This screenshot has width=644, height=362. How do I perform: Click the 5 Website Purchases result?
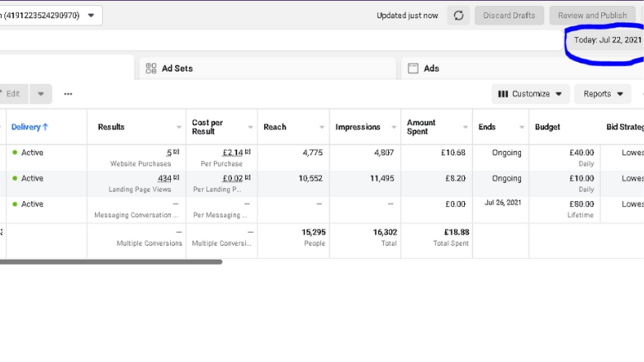168,153
